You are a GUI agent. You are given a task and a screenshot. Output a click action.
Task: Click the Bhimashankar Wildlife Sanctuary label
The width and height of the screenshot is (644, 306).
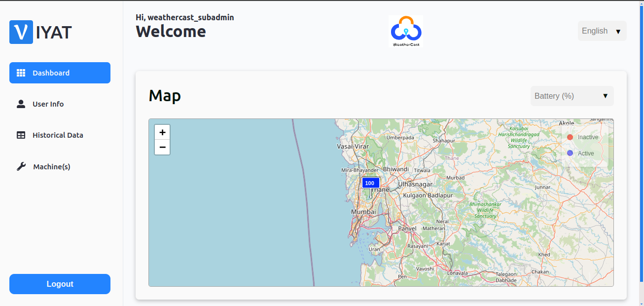[485, 210]
